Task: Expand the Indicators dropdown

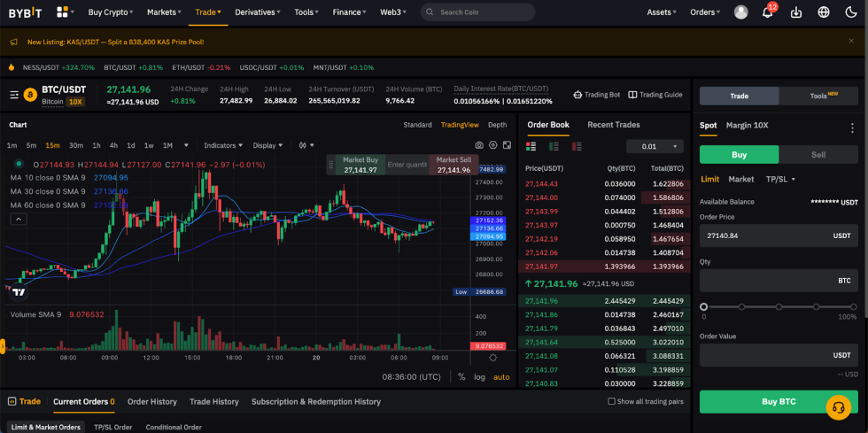Action: [x=222, y=145]
